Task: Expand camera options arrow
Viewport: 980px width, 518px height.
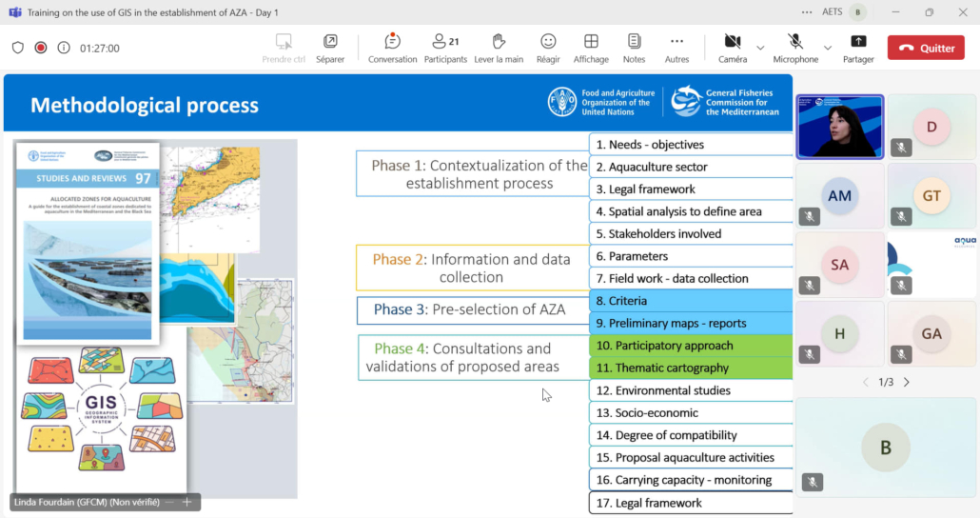Action: 760,48
